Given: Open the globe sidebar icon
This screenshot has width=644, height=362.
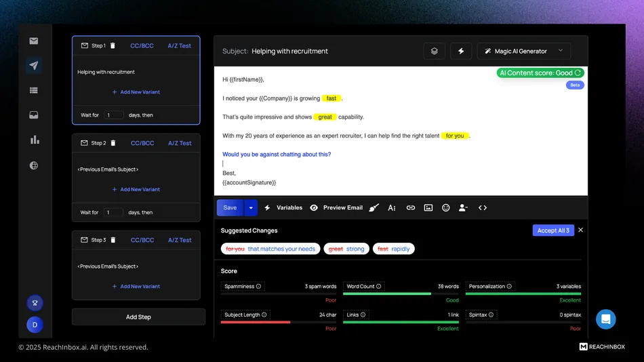Looking at the screenshot, I should (x=34, y=165).
